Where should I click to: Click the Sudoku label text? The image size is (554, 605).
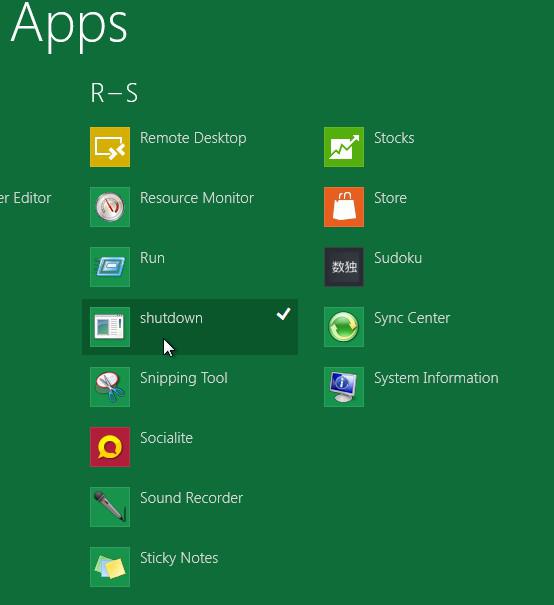click(398, 258)
